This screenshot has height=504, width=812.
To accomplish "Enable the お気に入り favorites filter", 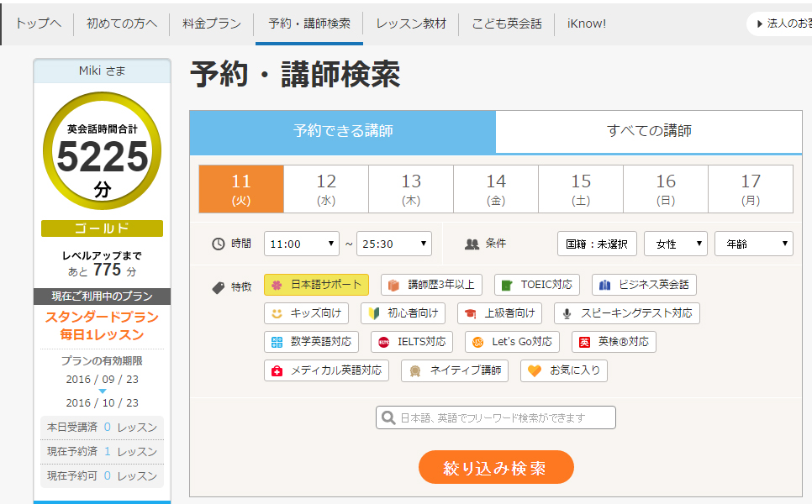I will coord(564,370).
